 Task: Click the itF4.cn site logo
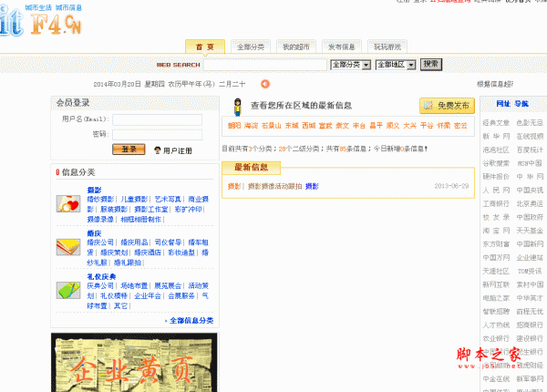pos(41,22)
